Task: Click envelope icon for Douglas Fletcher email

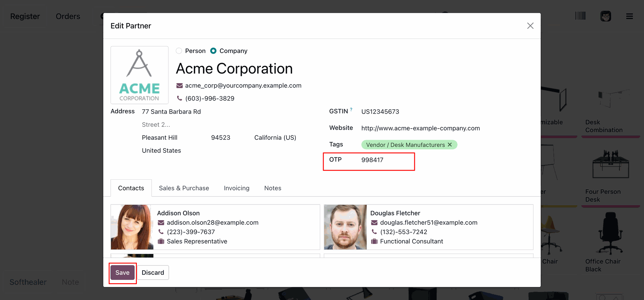Action: pos(374,223)
